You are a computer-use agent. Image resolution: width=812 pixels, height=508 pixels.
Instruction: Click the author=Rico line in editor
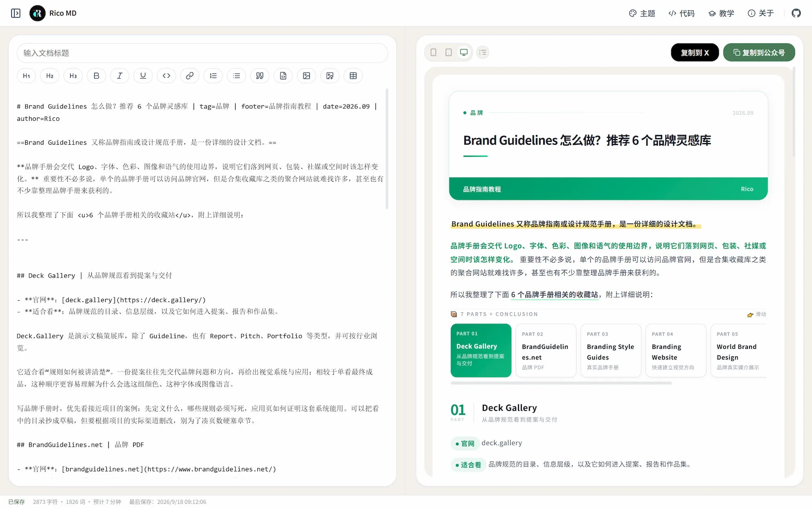(x=38, y=119)
